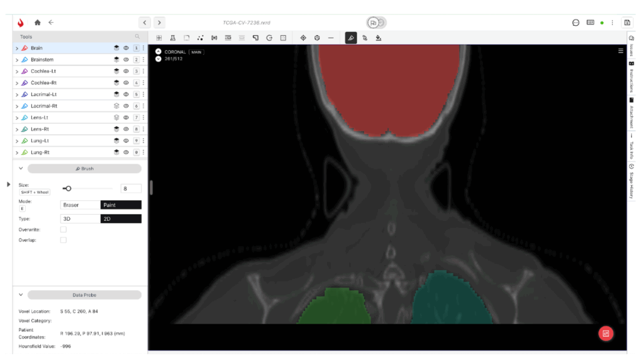The image size is (644, 362).
Task: Open the Stage History side tab
Action: click(631, 181)
